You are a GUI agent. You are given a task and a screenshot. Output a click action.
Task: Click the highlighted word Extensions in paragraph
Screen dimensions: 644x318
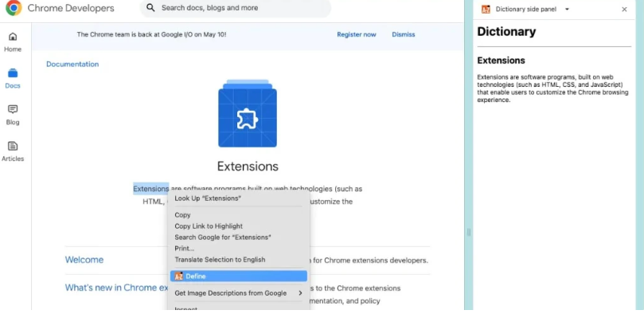click(x=150, y=189)
